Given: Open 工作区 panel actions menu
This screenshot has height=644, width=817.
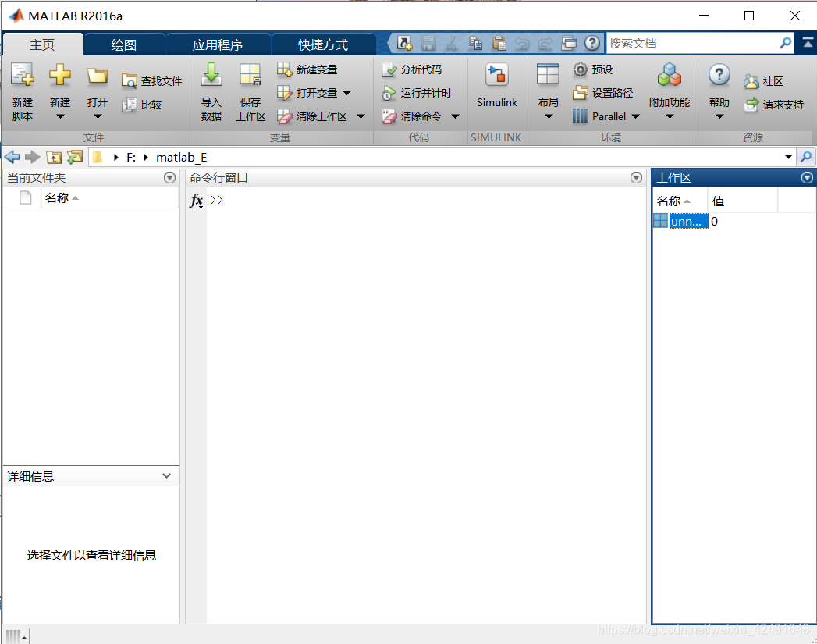Looking at the screenshot, I should click(x=807, y=178).
